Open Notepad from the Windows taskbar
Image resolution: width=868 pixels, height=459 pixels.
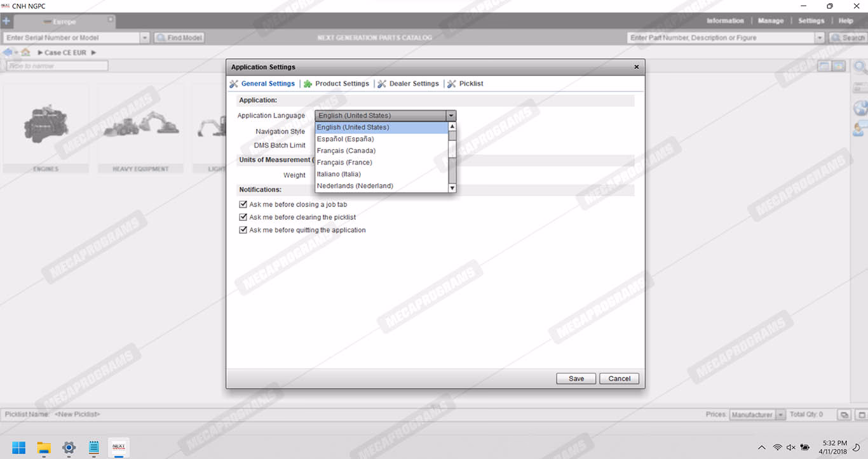(x=94, y=448)
